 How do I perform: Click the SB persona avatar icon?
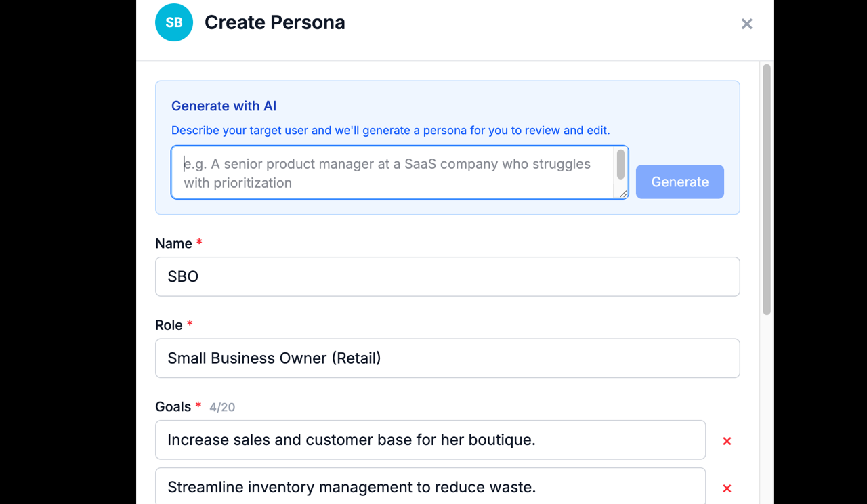point(173,22)
